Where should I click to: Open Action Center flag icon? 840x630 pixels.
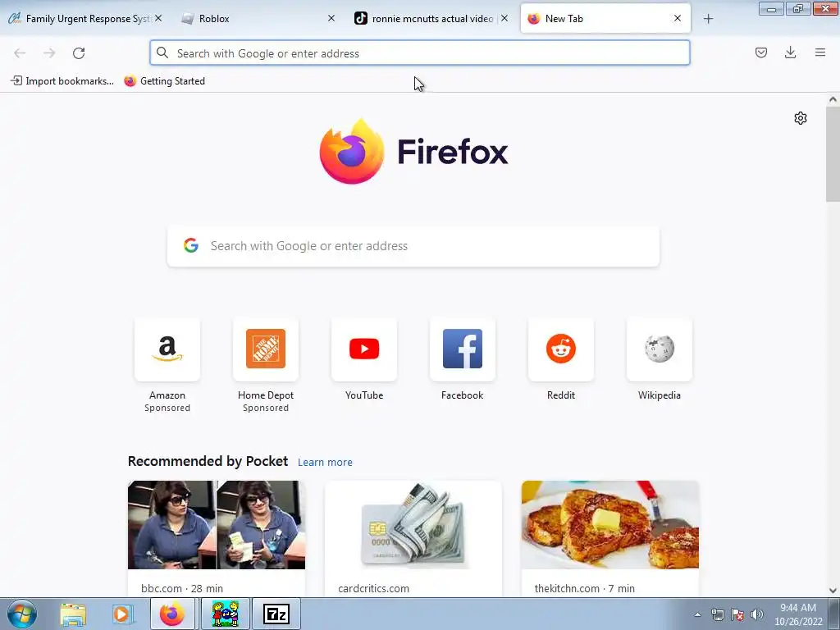[x=737, y=615]
